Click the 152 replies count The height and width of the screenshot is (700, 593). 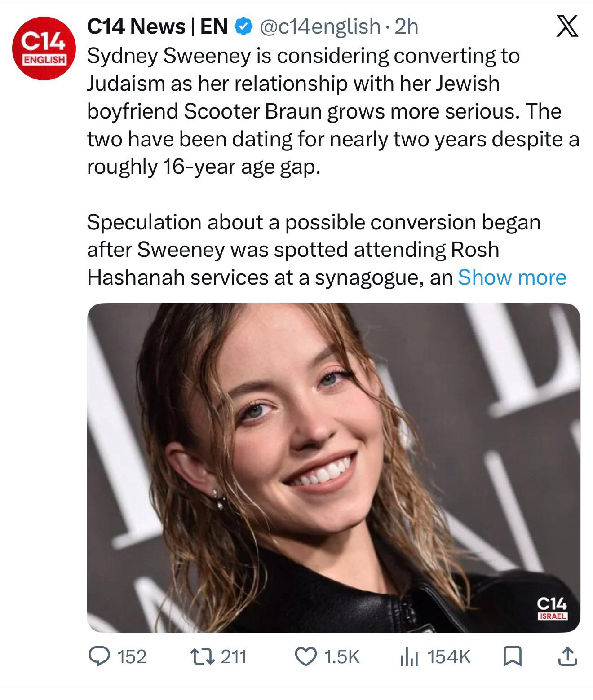point(132,657)
